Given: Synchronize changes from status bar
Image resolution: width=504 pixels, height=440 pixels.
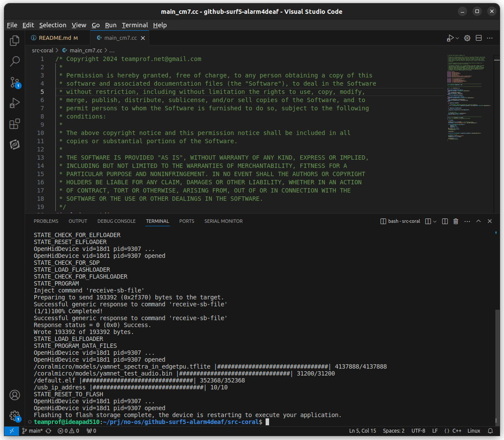Looking at the screenshot, I should point(48,431).
